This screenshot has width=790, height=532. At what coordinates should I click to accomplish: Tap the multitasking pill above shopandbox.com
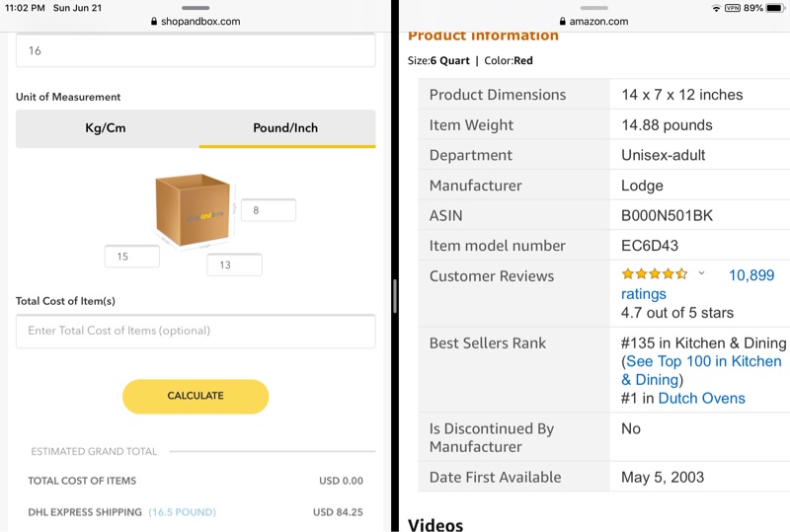(196, 7)
